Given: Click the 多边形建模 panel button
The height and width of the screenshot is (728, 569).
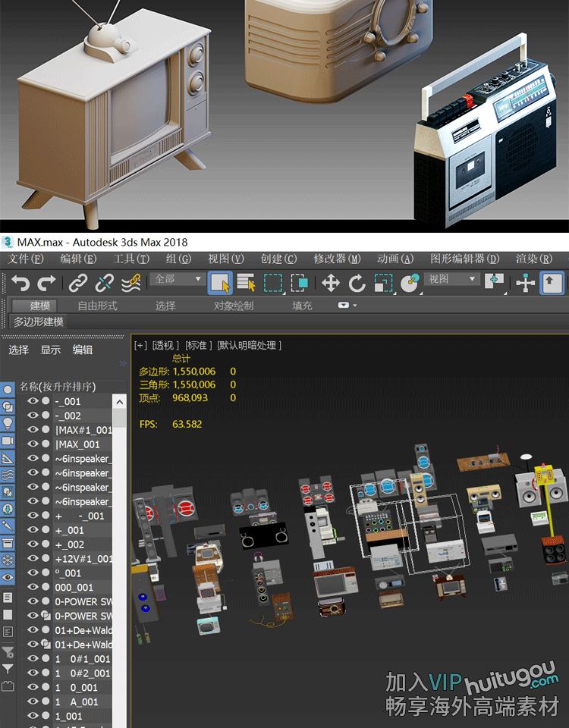Looking at the screenshot, I should pyautogui.click(x=39, y=322).
